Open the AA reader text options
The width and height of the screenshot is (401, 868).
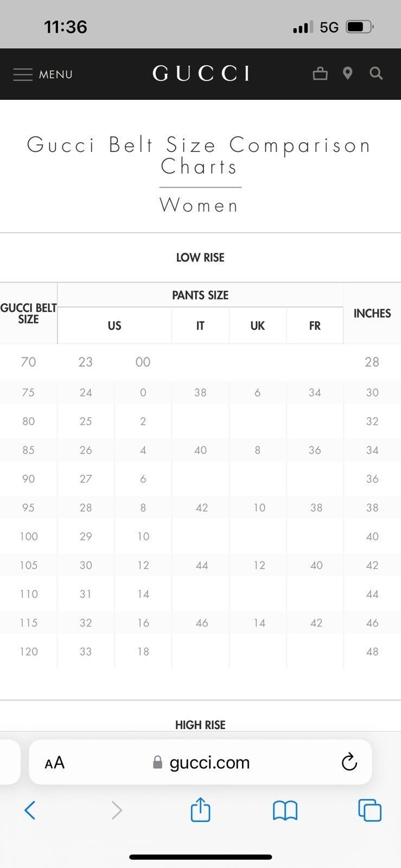(55, 763)
